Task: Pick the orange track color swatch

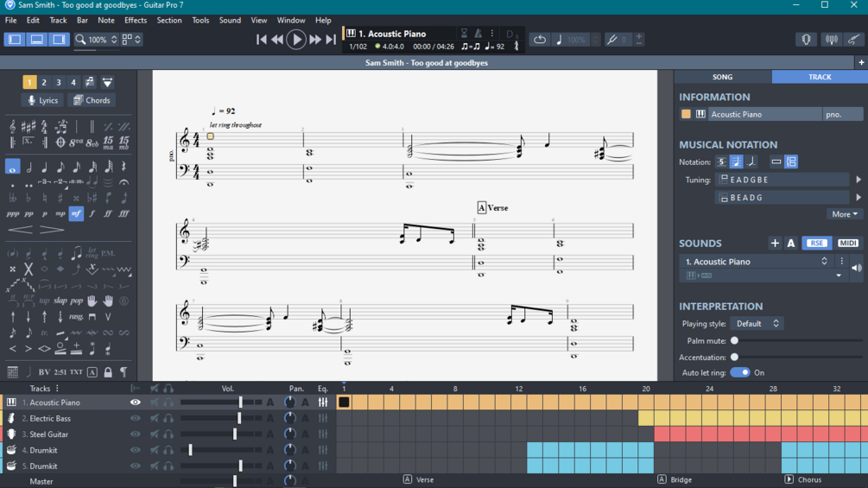Action: (686, 115)
